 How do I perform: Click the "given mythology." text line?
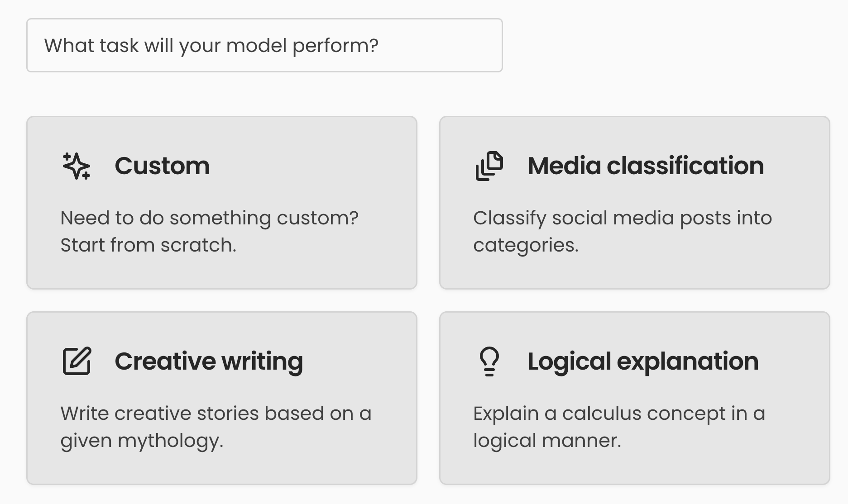(x=142, y=441)
